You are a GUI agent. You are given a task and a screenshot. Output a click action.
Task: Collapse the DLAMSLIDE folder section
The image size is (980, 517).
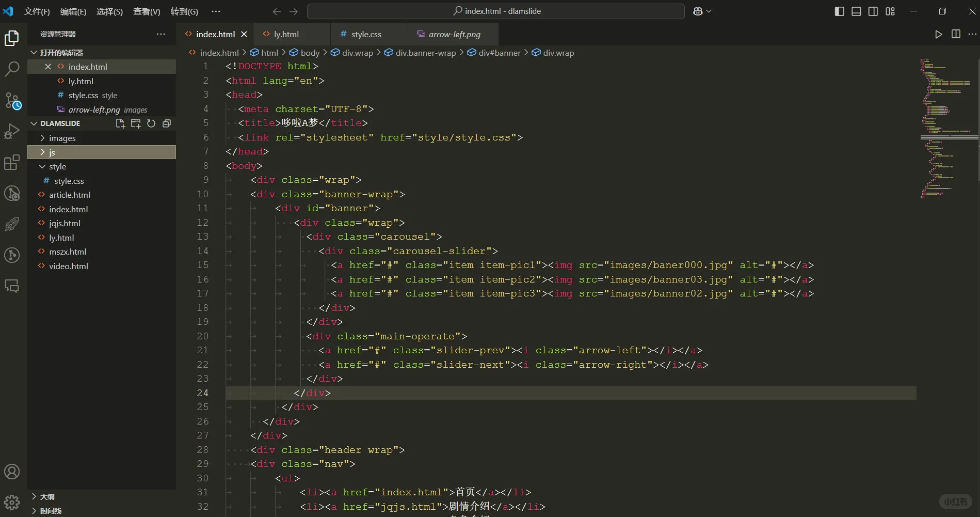[34, 123]
